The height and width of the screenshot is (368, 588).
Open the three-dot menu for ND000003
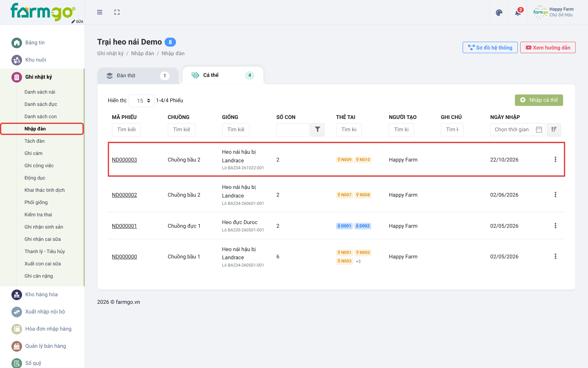coord(555,159)
